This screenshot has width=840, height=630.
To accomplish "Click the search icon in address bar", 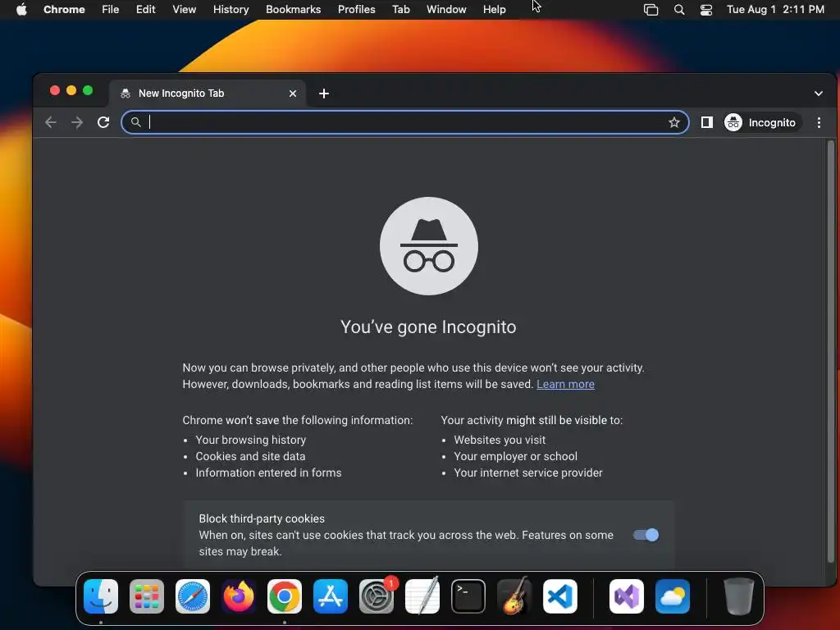I will [x=136, y=123].
